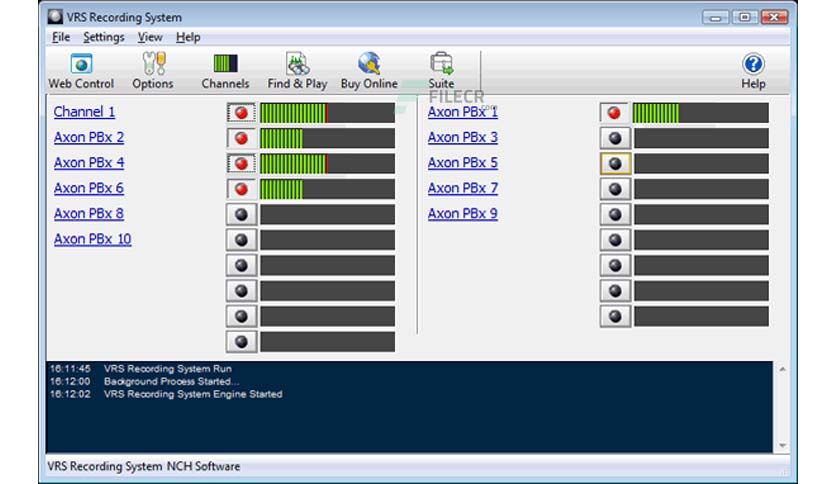Click the Axon PBx 4 audio level meter

coord(327,164)
